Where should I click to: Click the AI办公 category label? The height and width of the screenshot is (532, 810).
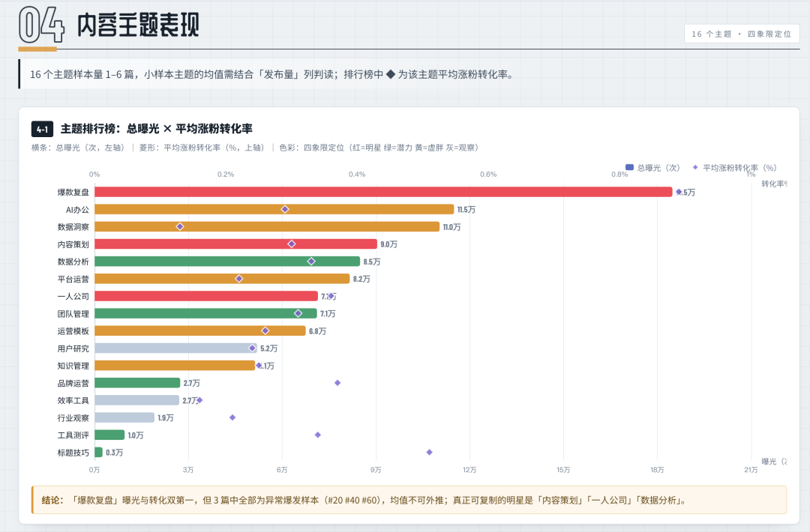pos(77,210)
